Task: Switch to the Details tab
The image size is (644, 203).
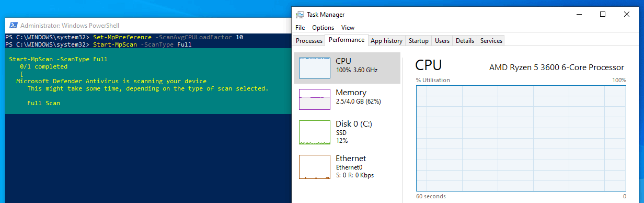Action: 465,41
